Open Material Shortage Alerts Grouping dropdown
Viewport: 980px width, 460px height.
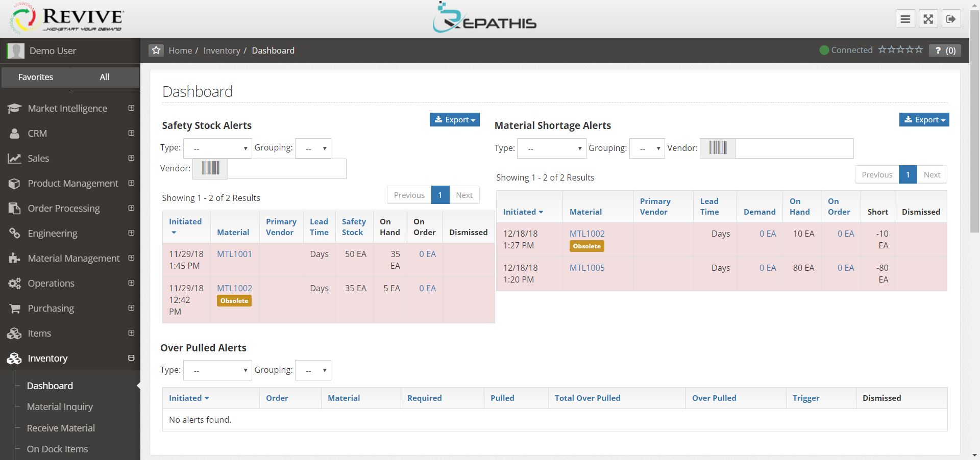647,148
